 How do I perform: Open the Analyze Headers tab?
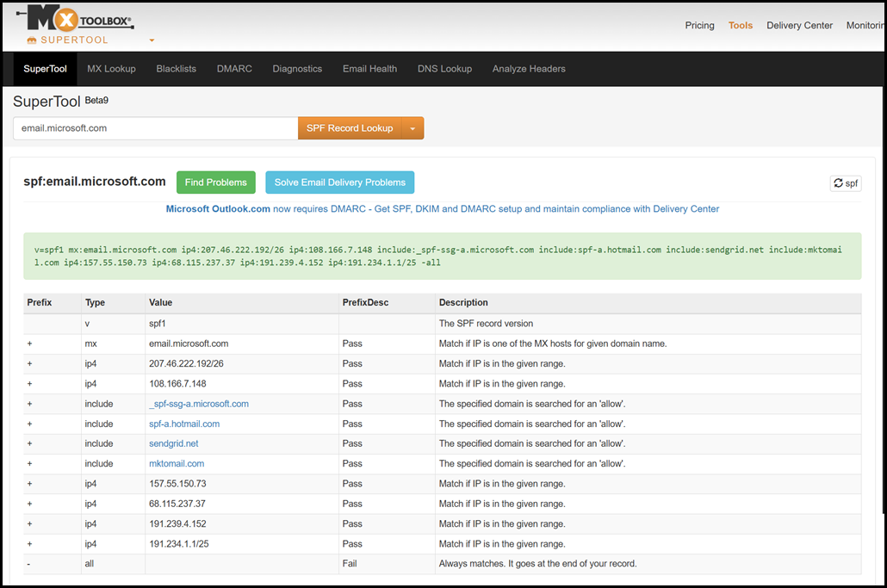[529, 69]
